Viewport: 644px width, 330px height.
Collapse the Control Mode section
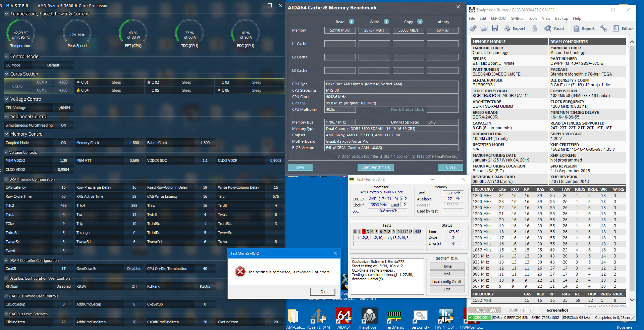pos(6,56)
